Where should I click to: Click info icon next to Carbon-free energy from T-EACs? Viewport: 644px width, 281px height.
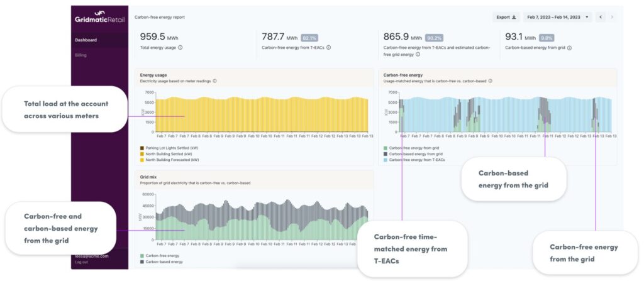coord(328,47)
